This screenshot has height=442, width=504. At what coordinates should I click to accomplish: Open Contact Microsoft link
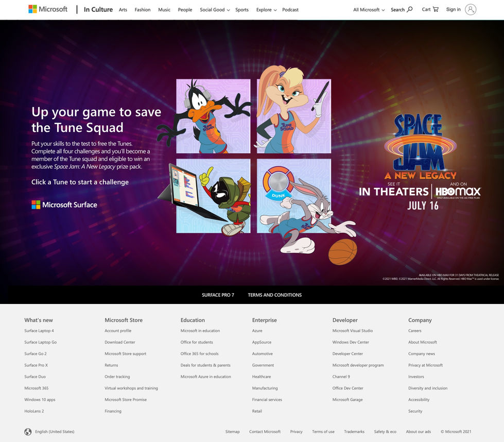[265, 432]
